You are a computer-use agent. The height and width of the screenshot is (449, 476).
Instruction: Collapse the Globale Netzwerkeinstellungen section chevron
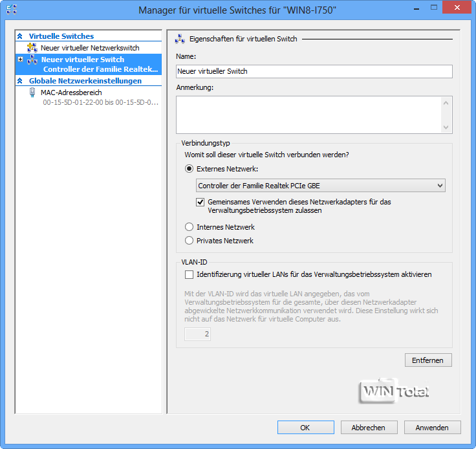point(20,81)
